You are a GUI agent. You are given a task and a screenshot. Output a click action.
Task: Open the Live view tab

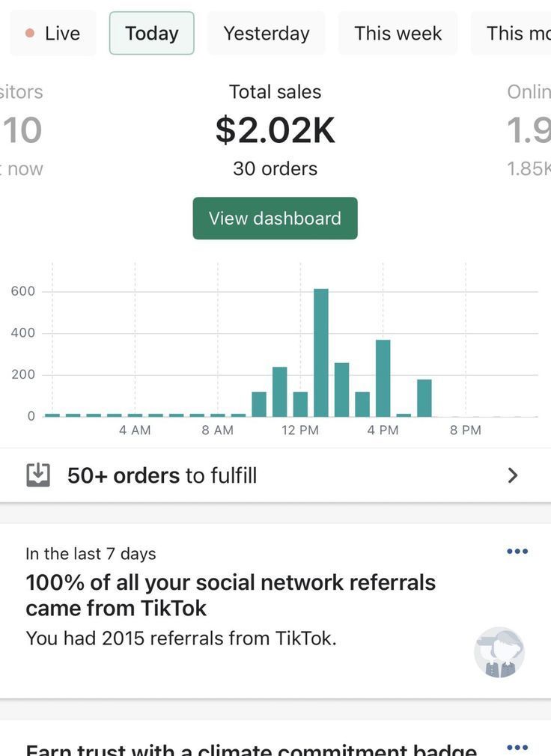[x=53, y=34]
